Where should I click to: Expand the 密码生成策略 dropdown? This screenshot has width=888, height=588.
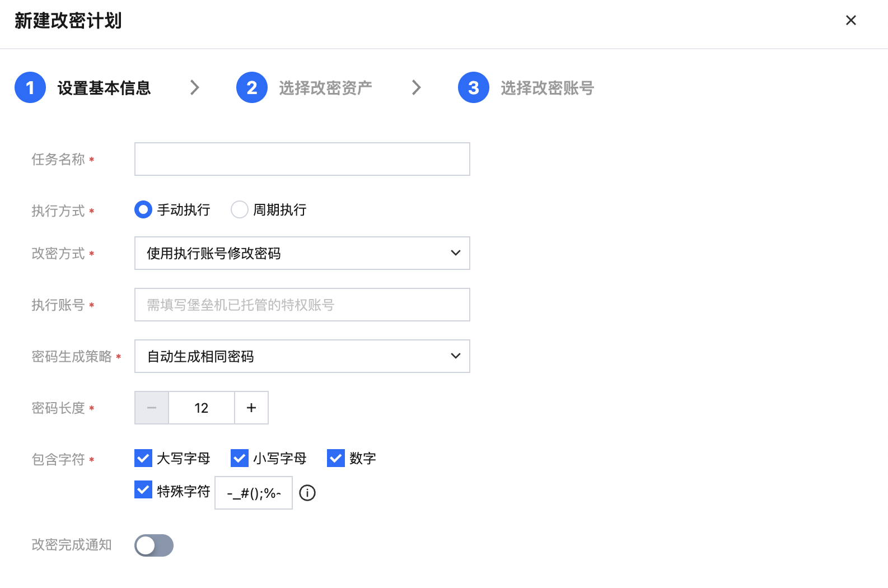(x=302, y=356)
